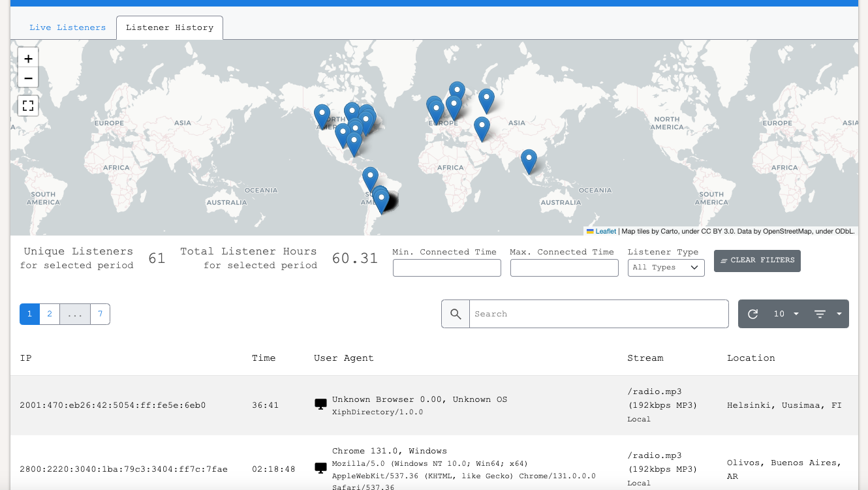The image size is (868, 490).
Task: Focus the Min. Connected Time field
Action: (x=447, y=268)
